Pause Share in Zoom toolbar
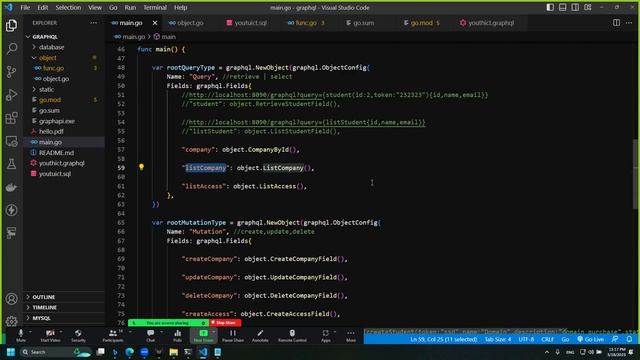This screenshot has height=360, width=640. pos(233,336)
